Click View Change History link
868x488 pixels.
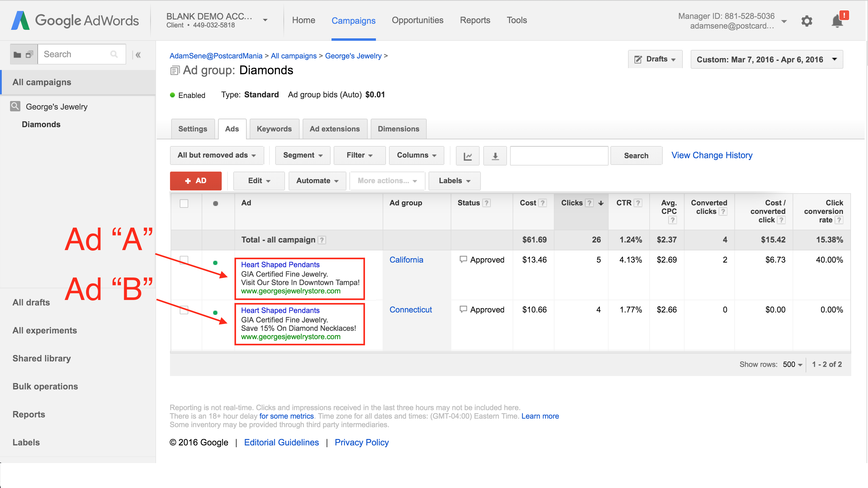(x=712, y=155)
